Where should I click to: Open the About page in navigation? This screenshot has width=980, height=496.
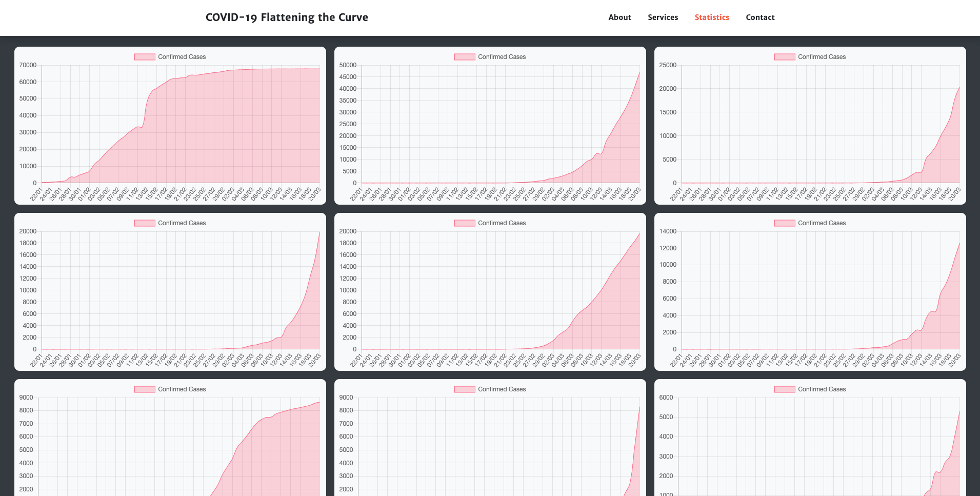[619, 17]
